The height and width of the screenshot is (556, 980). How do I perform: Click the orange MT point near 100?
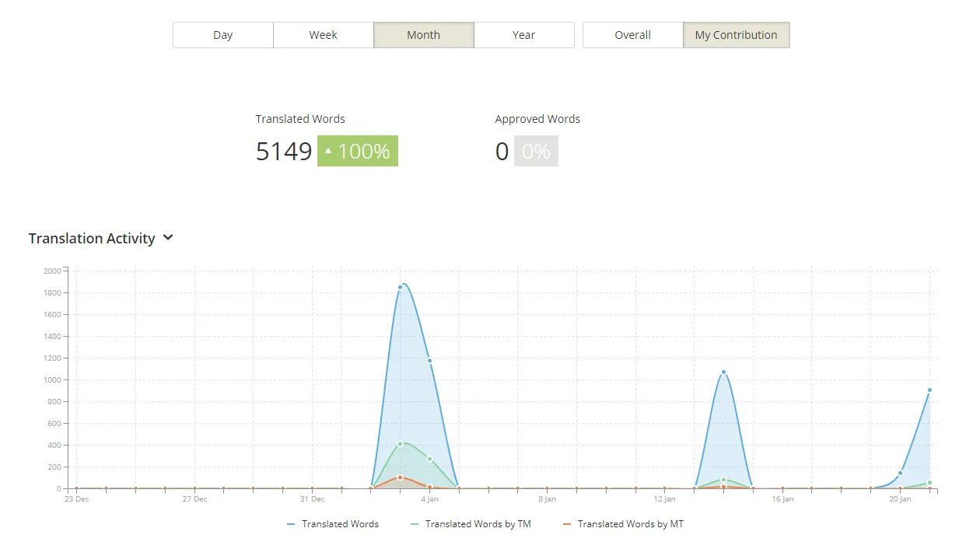coord(400,477)
